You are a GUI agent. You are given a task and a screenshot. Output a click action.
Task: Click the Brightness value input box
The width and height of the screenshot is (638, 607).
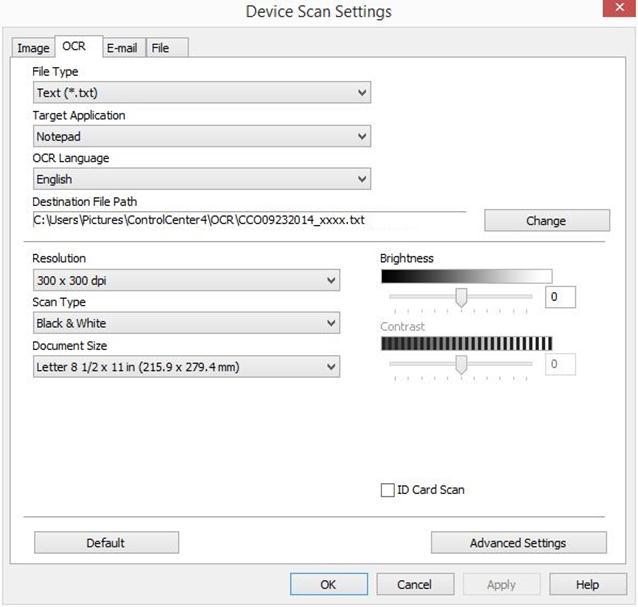click(x=560, y=298)
